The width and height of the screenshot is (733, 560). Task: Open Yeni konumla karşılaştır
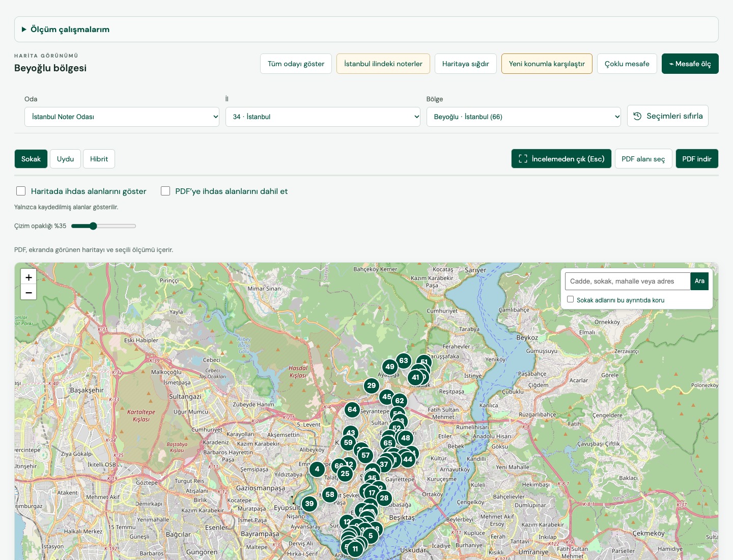pos(547,64)
